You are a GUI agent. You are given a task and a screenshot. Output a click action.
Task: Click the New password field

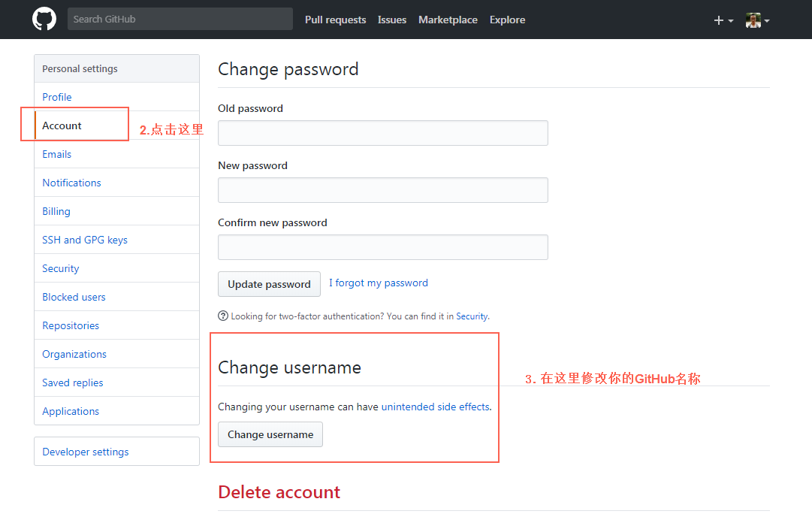click(382, 190)
